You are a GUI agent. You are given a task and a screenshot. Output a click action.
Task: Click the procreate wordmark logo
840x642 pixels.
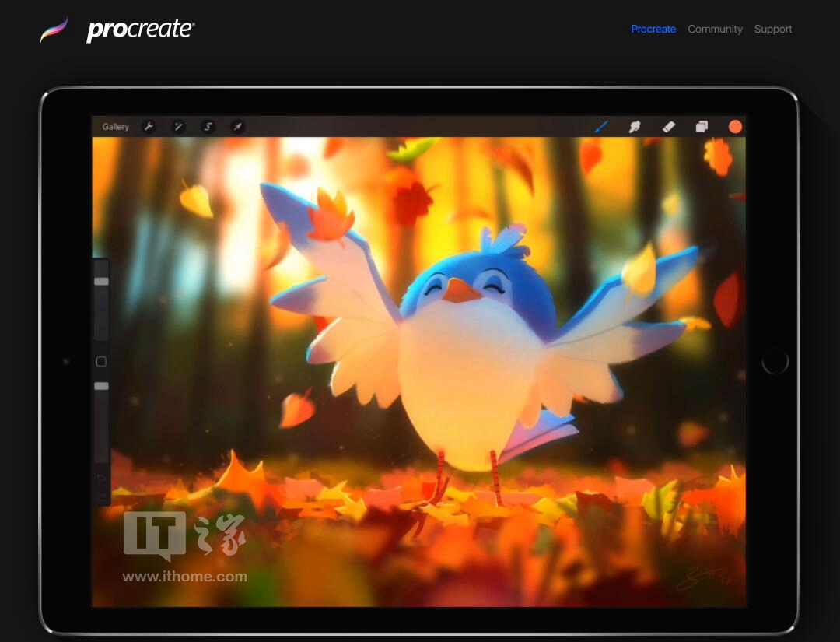pos(140,30)
